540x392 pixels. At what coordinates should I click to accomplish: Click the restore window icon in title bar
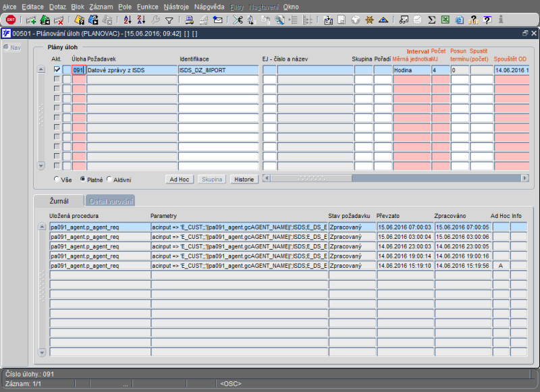point(525,33)
